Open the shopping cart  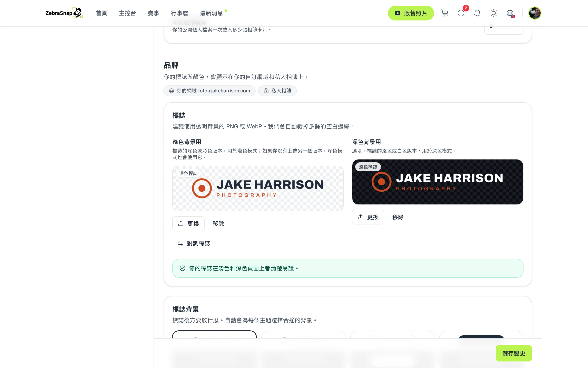click(444, 13)
